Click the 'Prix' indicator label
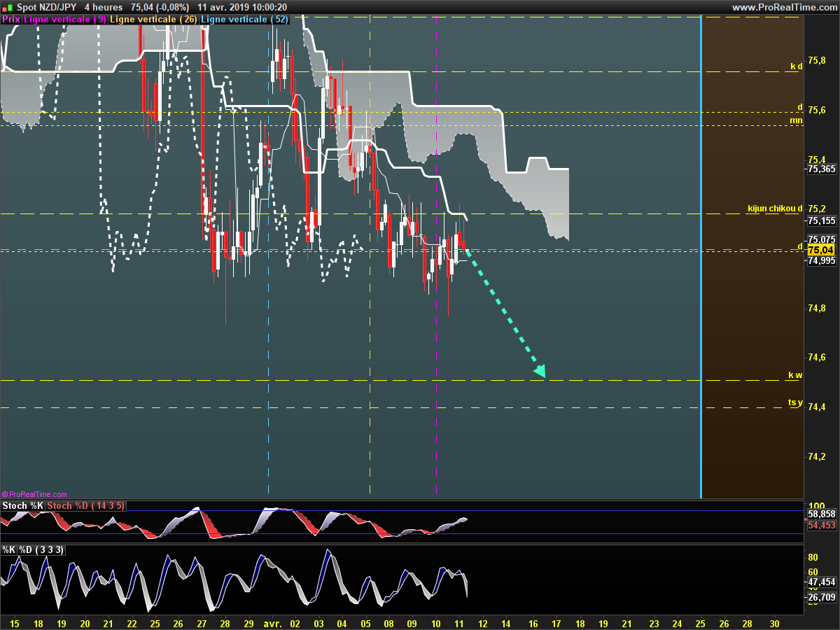This screenshot has width=840, height=630. click(x=11, y=20)
